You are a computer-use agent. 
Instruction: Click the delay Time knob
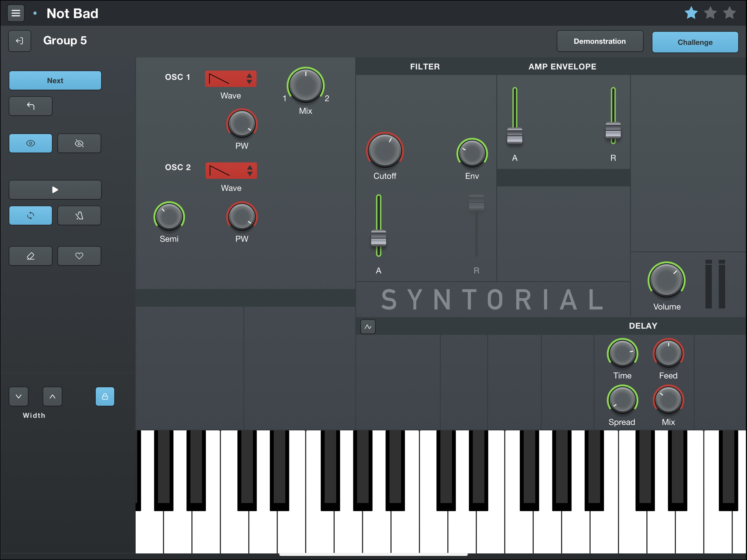[x=622, y=354]
